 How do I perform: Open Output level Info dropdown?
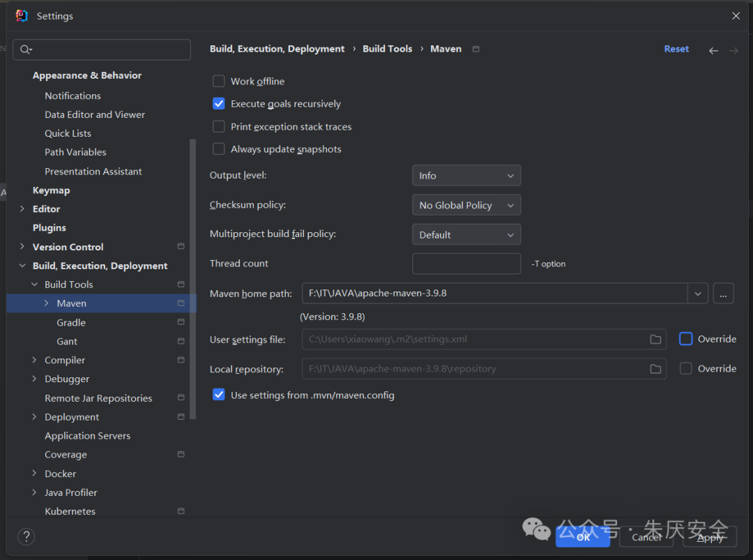coord(466,176)
